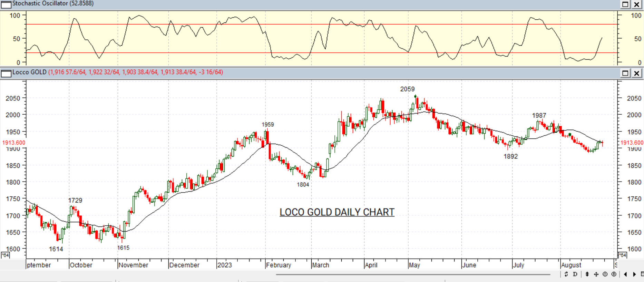Viewport: 644px width, 282px height.
Task: Click the circular-arrows refresh chart icon
Action: [566, 274]
